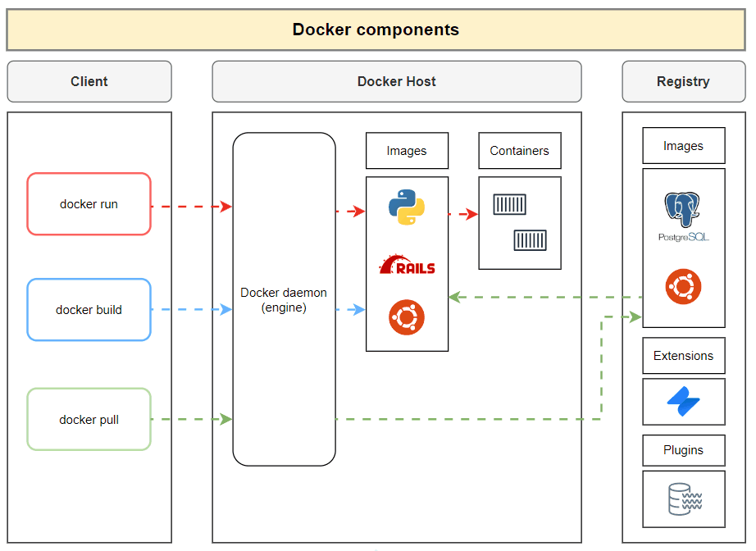
Task: Click the Registry header
Action: (x=684, y=81)
